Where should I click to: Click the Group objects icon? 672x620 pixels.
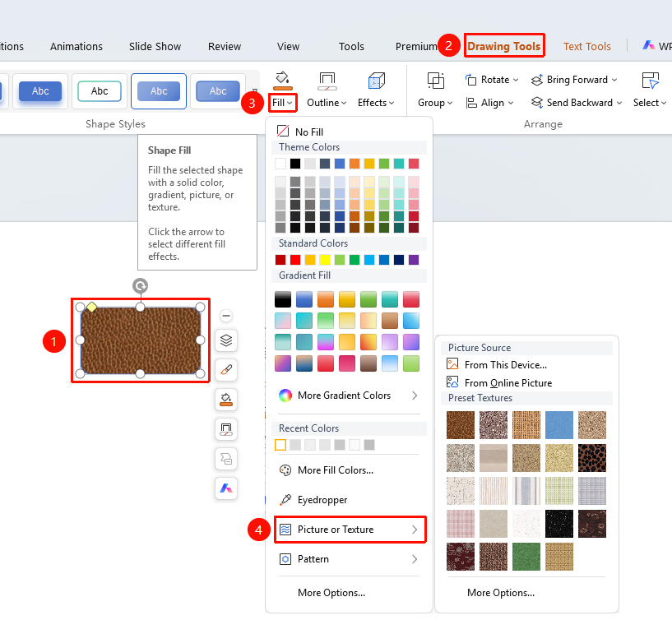435,80
